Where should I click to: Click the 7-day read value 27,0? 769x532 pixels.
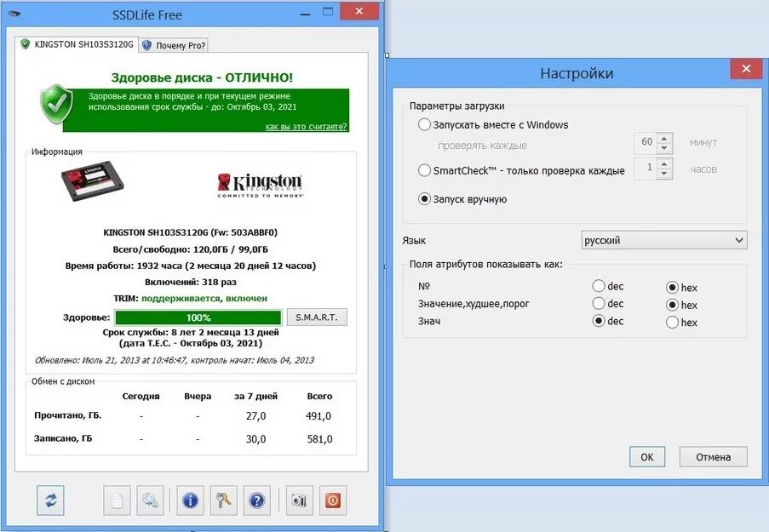(256, 415)
